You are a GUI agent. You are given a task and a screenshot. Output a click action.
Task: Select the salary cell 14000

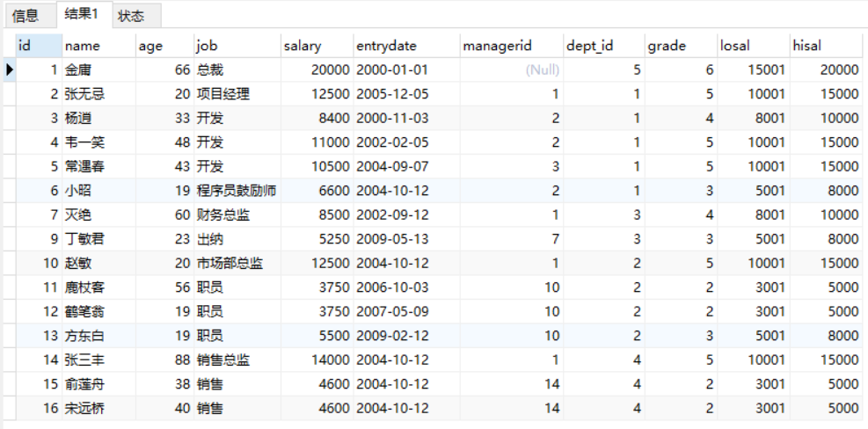coord(317,360)
